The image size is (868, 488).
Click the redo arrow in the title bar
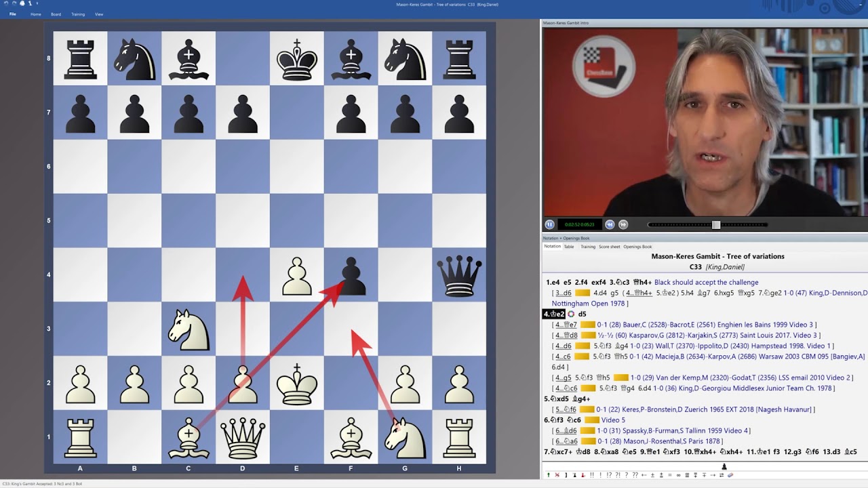pos(14,3)
